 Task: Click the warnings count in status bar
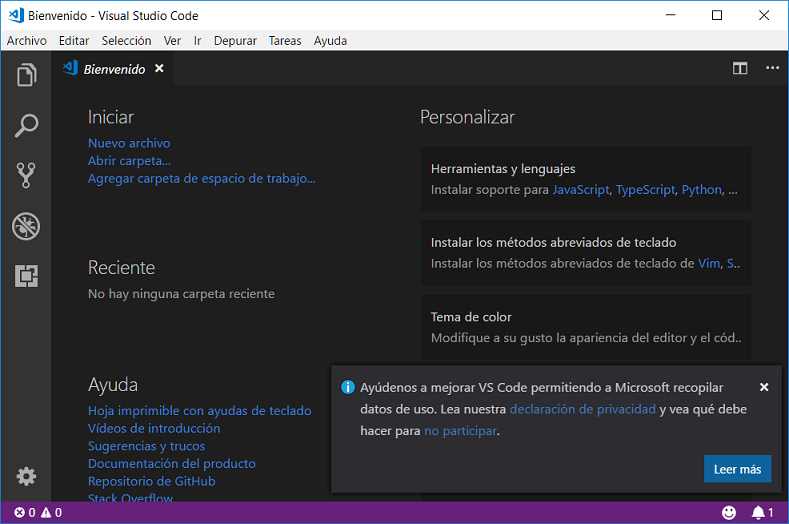pyautogui.click(x=51, y=512)
